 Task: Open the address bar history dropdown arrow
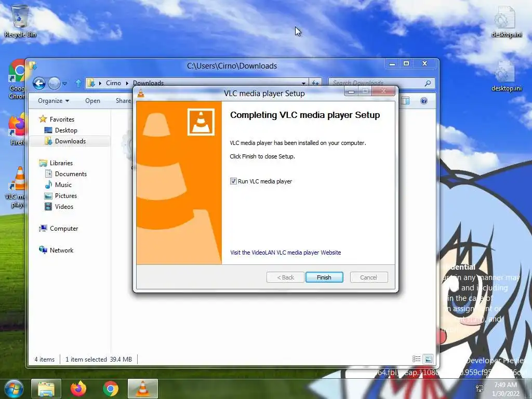(x=303, y=83)
